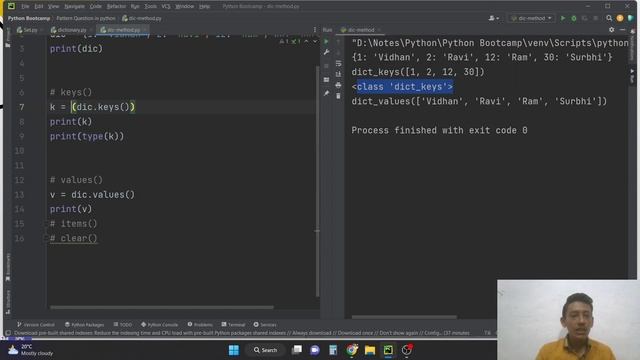
Task: Start debugging with the bug icon
Action: pyautogui.click(x=573, y=18)
